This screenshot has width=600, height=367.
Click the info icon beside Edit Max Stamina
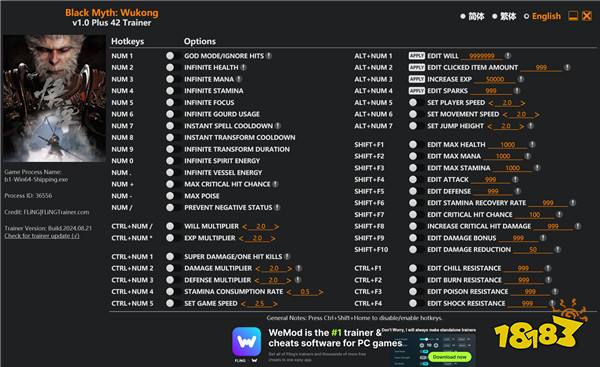point(537,168)
